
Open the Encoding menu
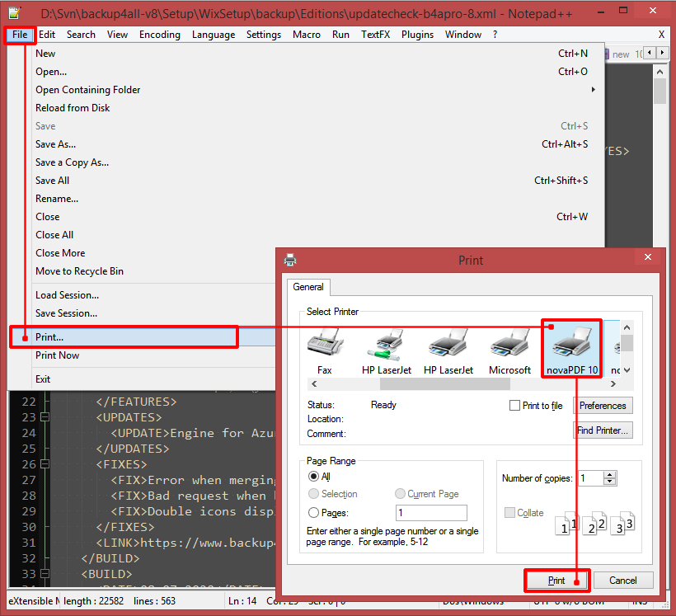click(160, 35)
